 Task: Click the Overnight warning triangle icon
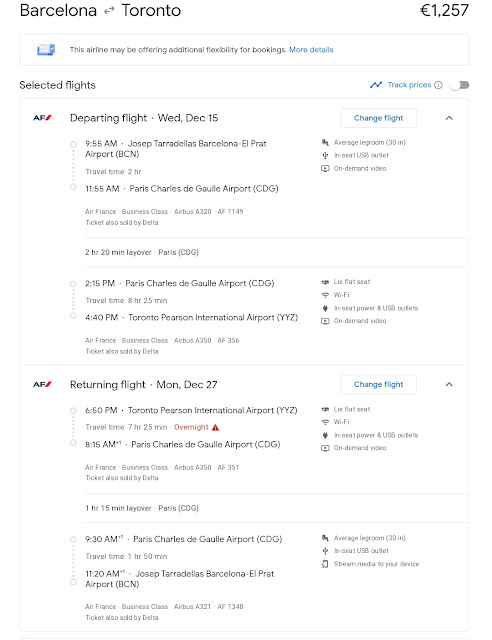tap(216, 427)
